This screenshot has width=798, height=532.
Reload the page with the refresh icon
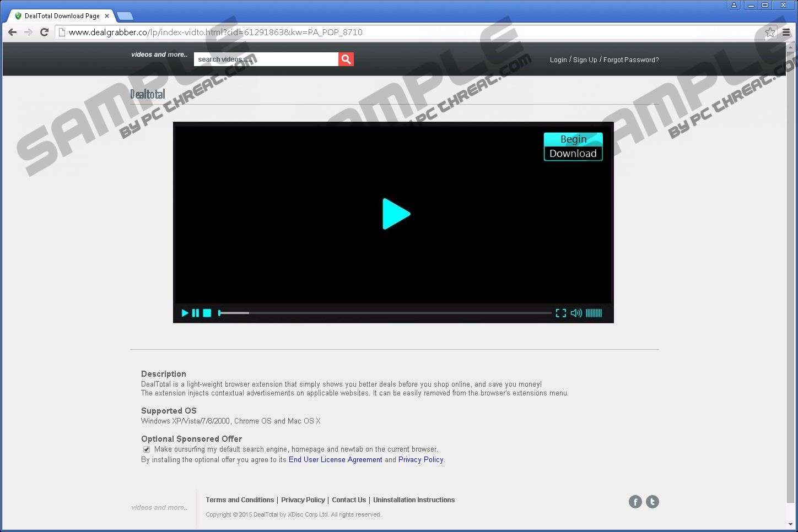[x=45, y=32]
